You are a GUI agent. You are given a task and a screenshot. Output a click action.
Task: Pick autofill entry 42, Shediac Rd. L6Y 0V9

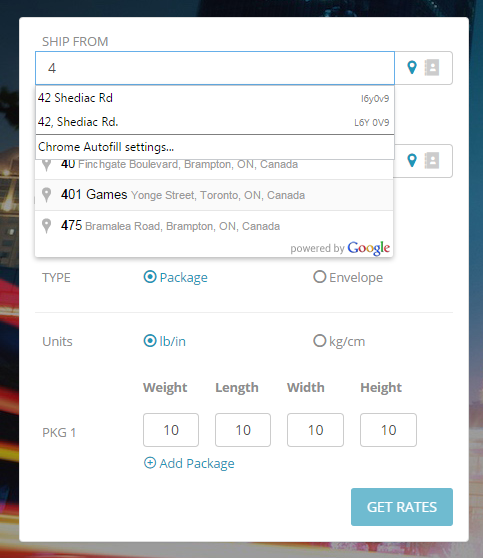point(215,122)
